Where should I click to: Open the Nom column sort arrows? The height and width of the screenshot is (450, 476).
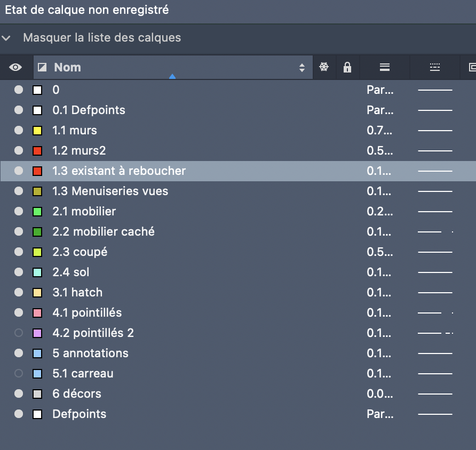point(302,68)
